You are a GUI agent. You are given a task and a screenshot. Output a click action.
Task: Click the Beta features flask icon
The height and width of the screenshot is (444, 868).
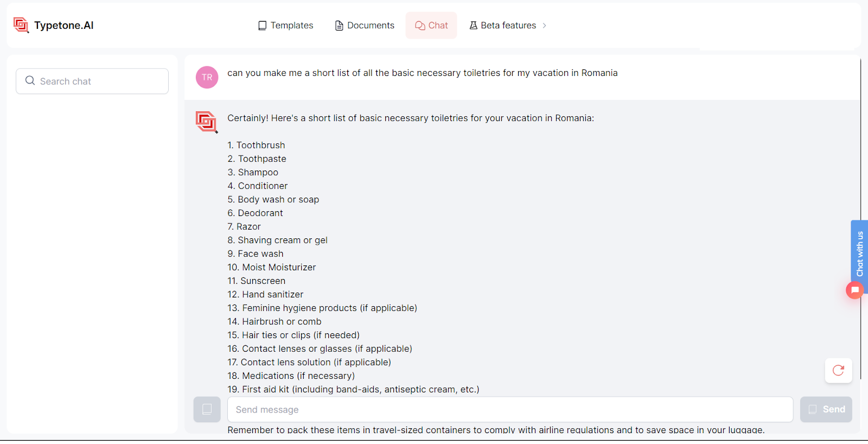(473, 26)
